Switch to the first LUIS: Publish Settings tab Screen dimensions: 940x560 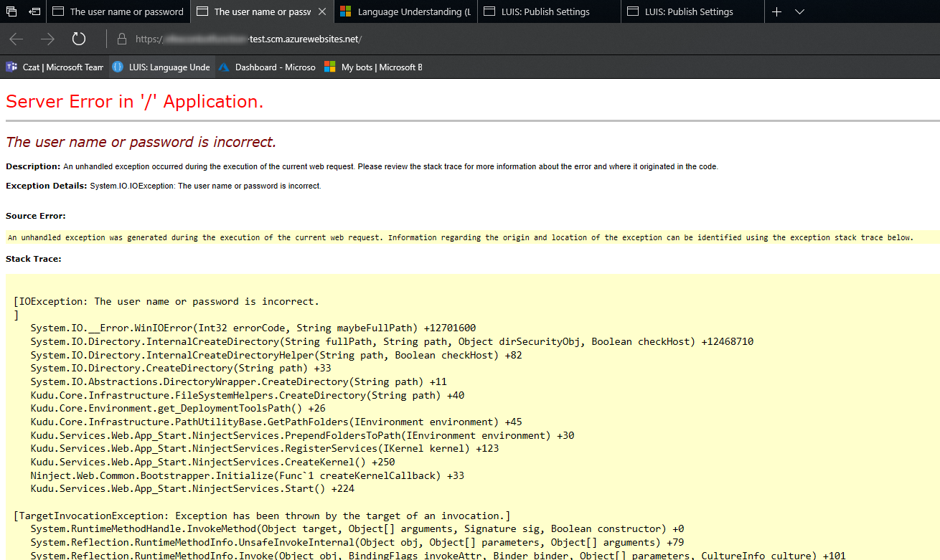pos(548,11)
